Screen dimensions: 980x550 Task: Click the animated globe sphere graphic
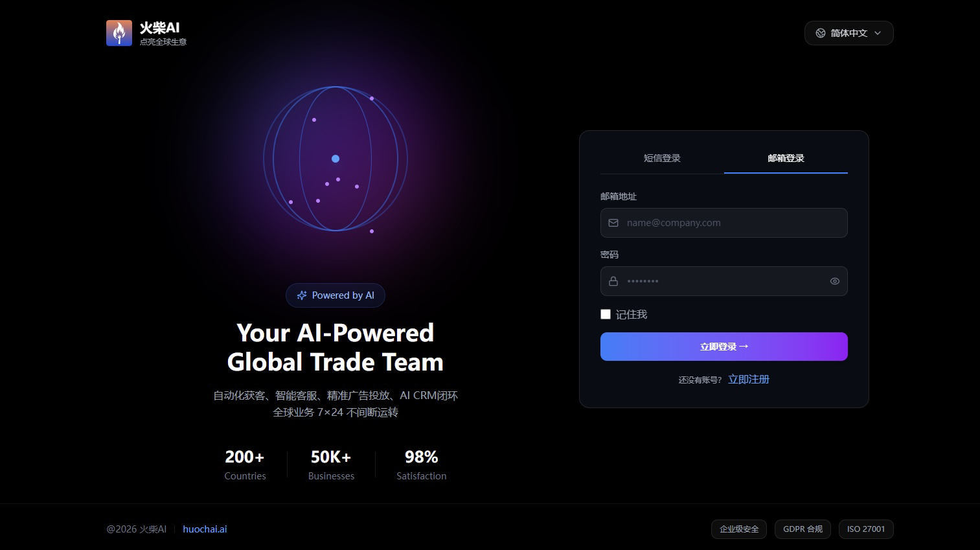point(336,159)
